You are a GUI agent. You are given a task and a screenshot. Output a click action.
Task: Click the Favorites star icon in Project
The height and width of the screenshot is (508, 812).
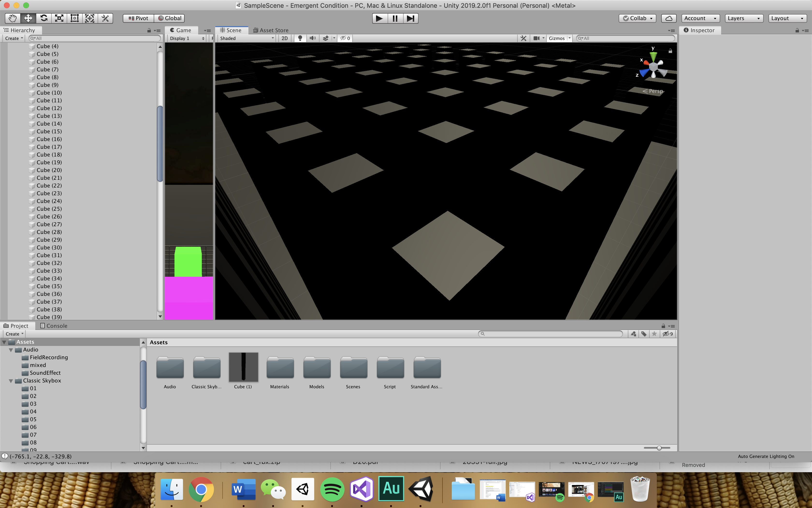pyautogui.click(x=654, y=334)
